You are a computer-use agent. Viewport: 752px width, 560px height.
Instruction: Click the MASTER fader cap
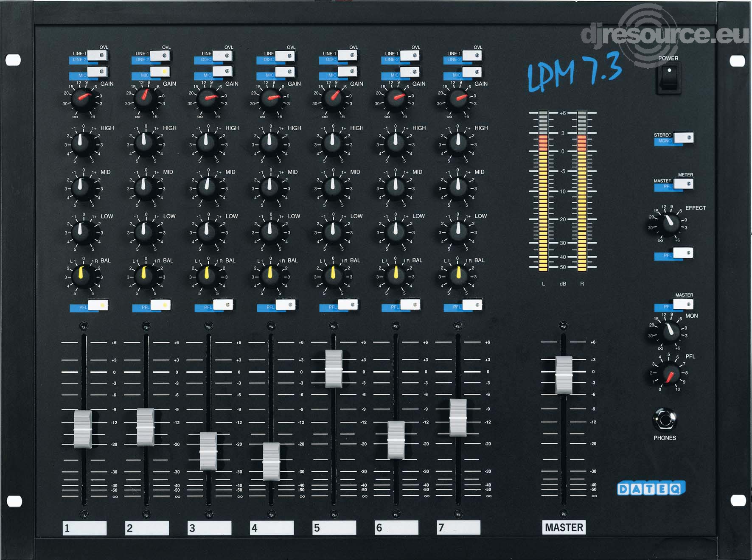click(564, 375)
